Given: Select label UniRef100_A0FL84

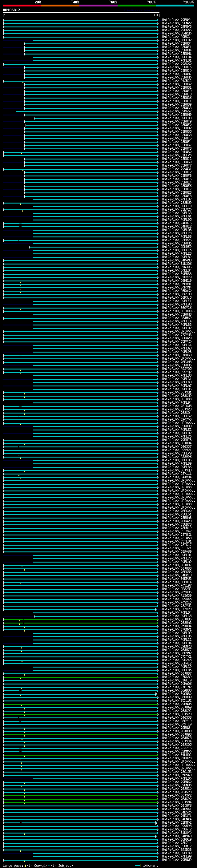Looking at the screenshot, I should [x=176, y=57].
